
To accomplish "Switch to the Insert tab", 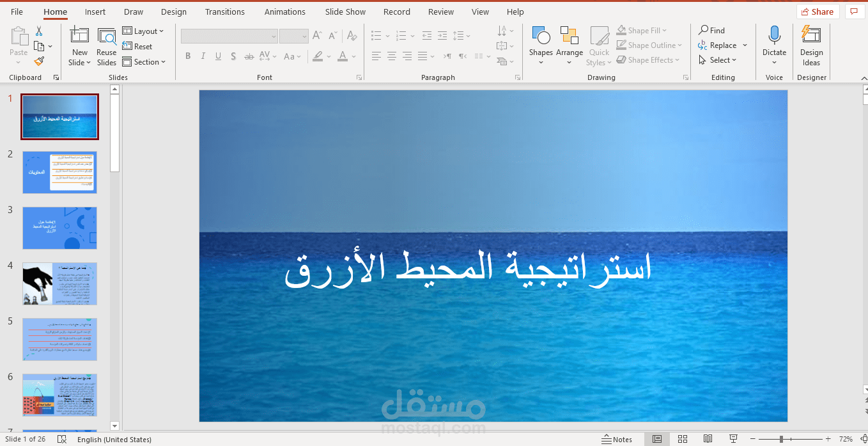I will click(95, 12).
